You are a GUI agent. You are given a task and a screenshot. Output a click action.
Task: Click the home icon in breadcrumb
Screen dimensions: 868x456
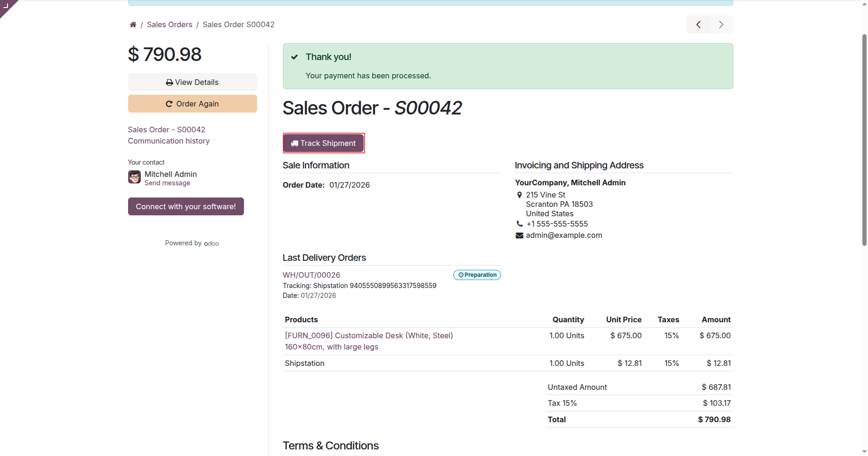[133, 25]
